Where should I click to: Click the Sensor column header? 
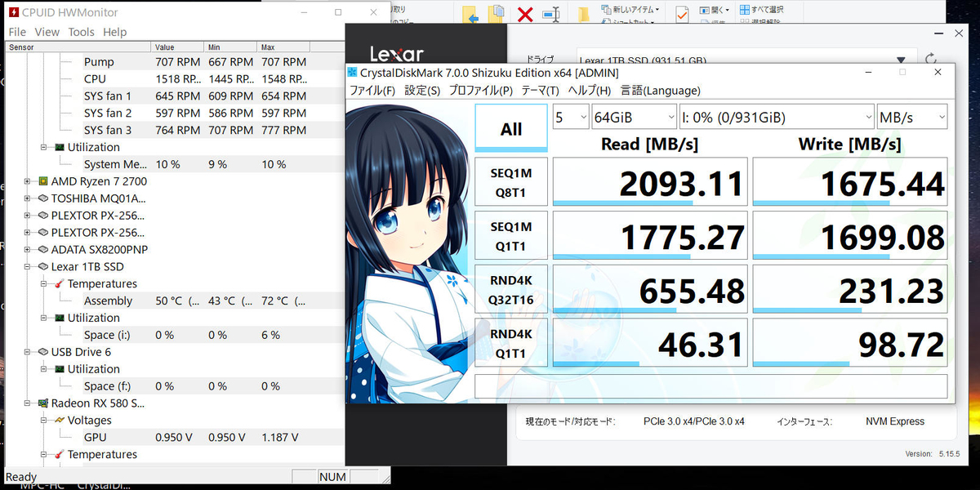78,47
